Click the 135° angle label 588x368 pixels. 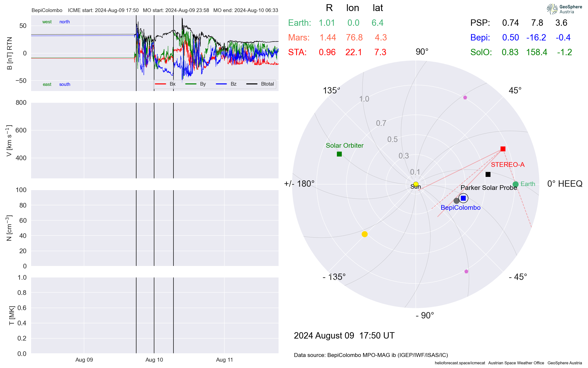coord(331,91)
